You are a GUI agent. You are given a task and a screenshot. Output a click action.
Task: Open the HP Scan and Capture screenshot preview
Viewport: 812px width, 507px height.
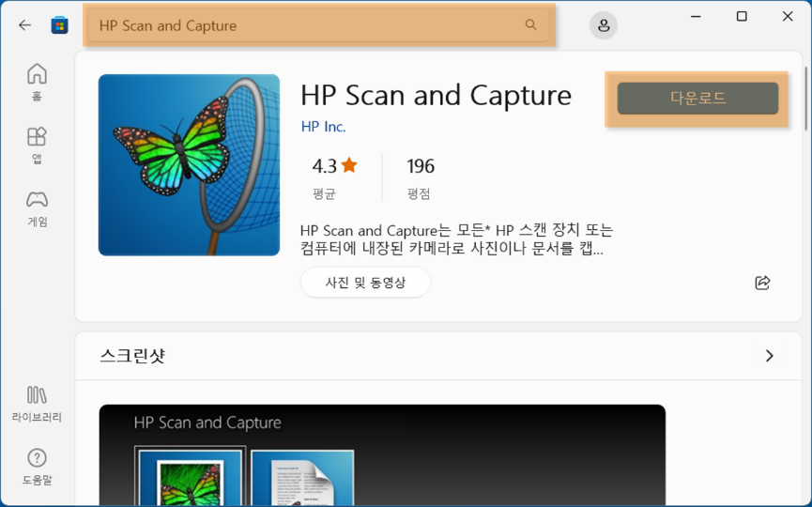coord(382,455)
